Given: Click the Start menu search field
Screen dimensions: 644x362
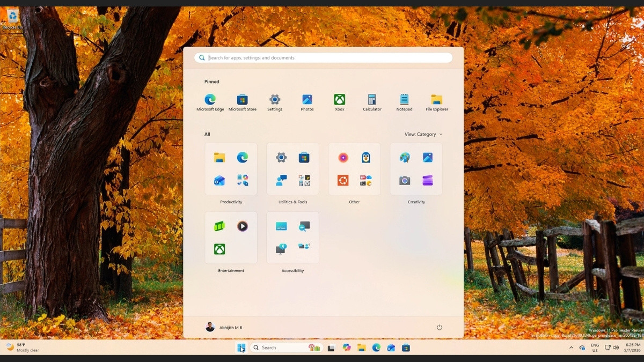Looking at the screenshot, I should click(x=324, y=57).
